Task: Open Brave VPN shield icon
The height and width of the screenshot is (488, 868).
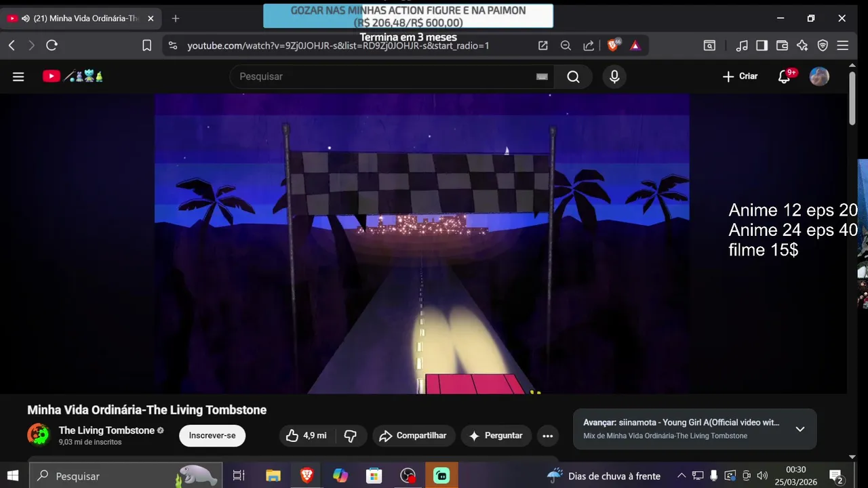Action: point(823,45)
